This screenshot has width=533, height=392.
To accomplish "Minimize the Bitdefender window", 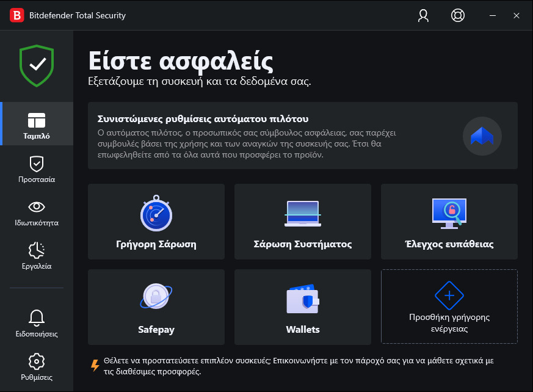I will (x=493, y=16).
